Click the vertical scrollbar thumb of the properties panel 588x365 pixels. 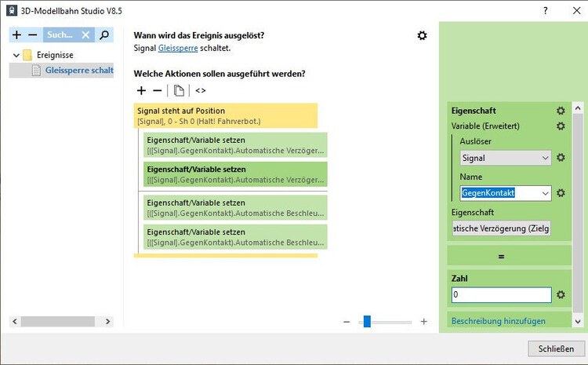click(578, 213)
